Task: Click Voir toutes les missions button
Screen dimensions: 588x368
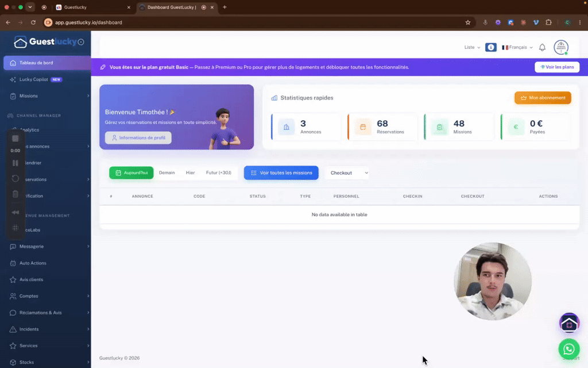Action: tap(281, 172)
